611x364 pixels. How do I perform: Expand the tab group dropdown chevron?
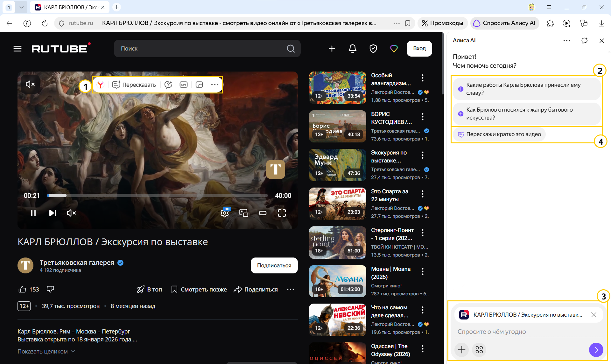(x=21, y=7)
